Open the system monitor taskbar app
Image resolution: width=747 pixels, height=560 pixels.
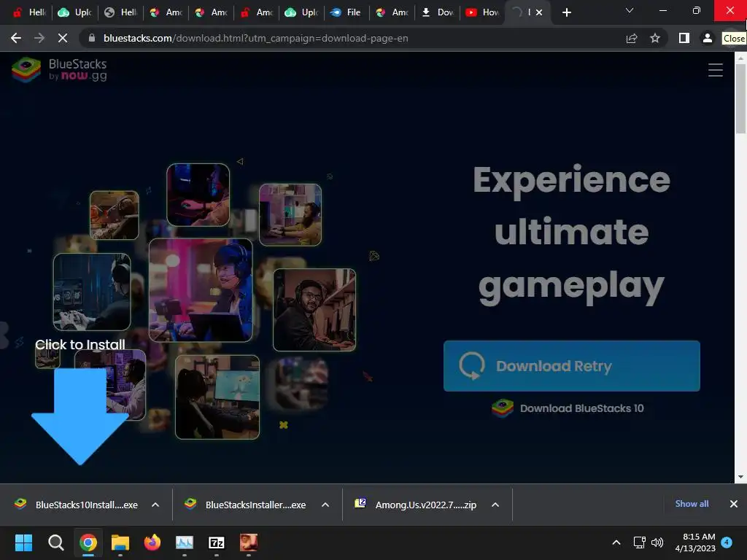click(185, 542)
